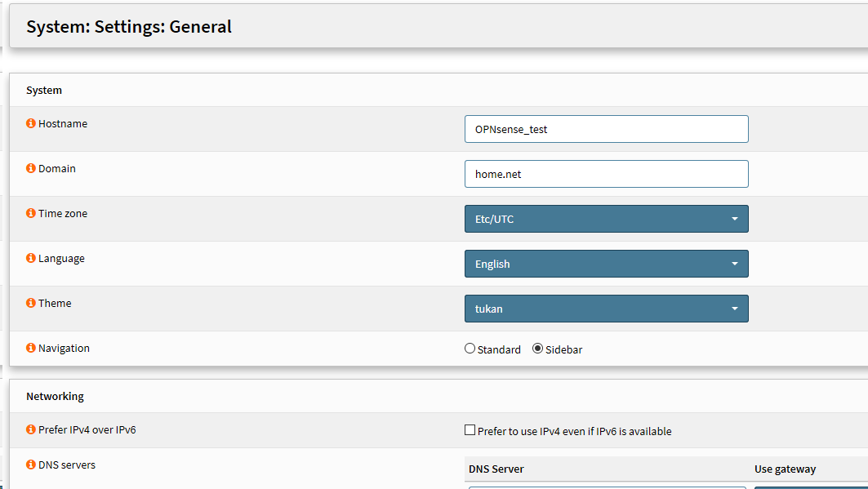Click the Use gateway column header
Viewport: 868px width, 489px height.
pyautogui.click(x=785, y=469)
